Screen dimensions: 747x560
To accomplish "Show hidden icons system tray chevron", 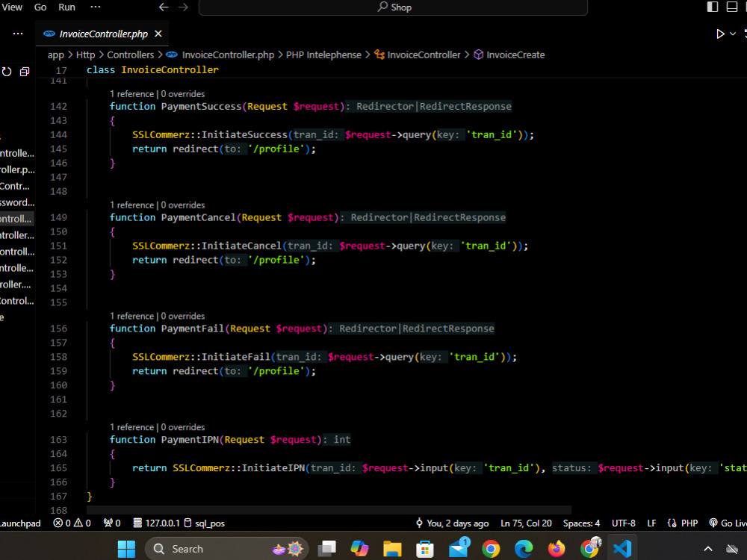I will [708, 549].
